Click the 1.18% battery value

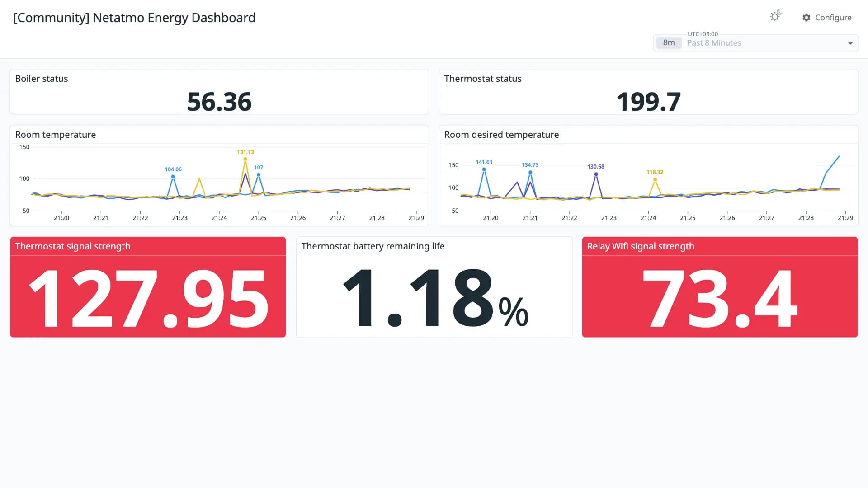click(x=435, y=299)
